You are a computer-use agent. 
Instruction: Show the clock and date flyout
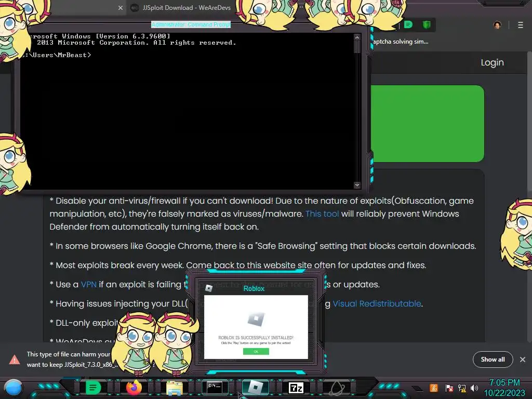click(504, 388)
